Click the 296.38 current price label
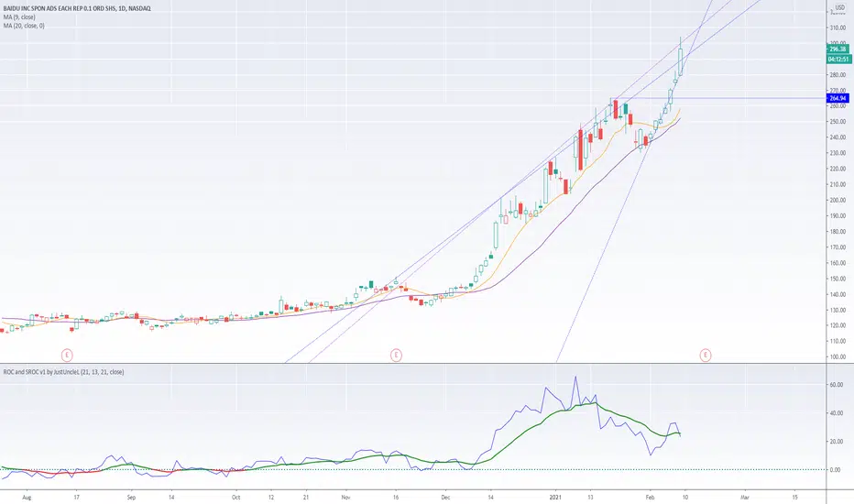 [838, 49]
